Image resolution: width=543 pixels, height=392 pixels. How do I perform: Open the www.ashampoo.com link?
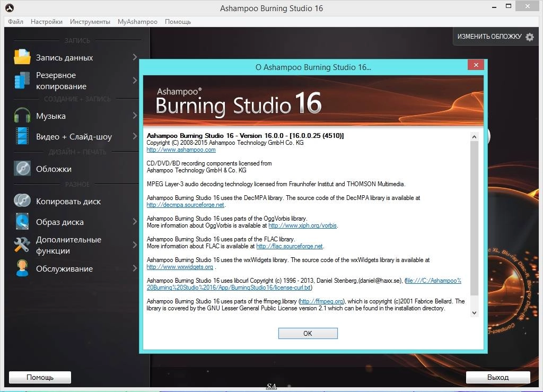[x=181, y=150]
